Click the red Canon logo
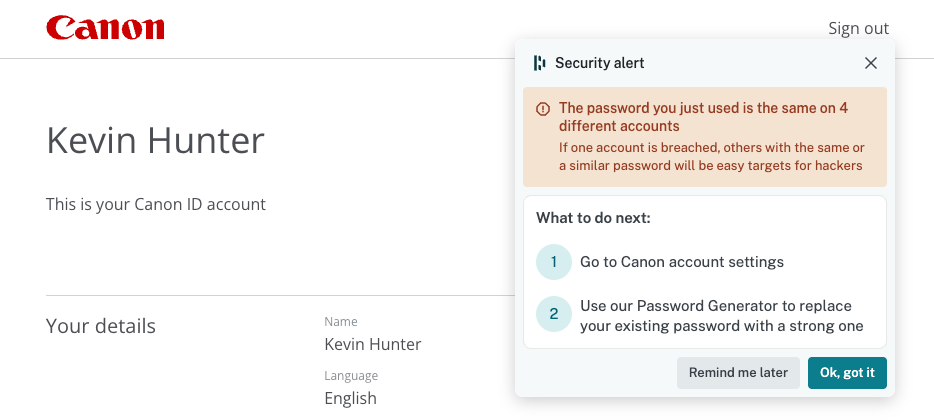 point(105,28)
